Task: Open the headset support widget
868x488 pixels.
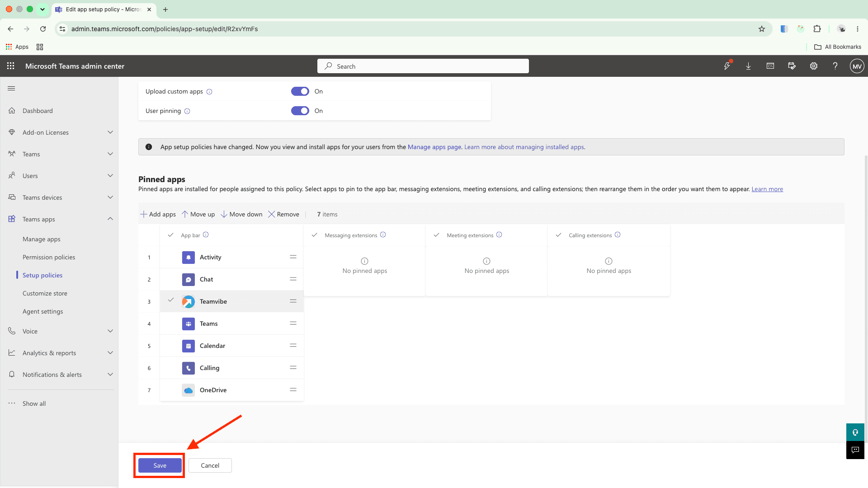Action: pyautogui.click(x=855, y=432)
